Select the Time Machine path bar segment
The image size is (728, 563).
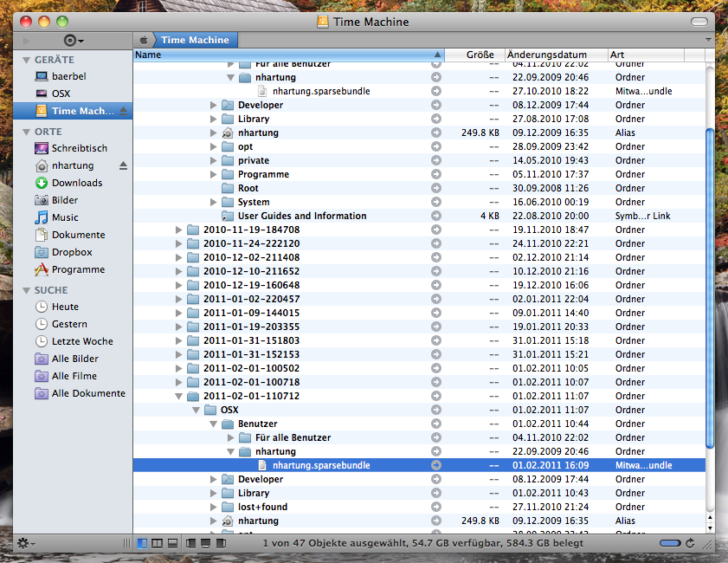click(195, 40)
